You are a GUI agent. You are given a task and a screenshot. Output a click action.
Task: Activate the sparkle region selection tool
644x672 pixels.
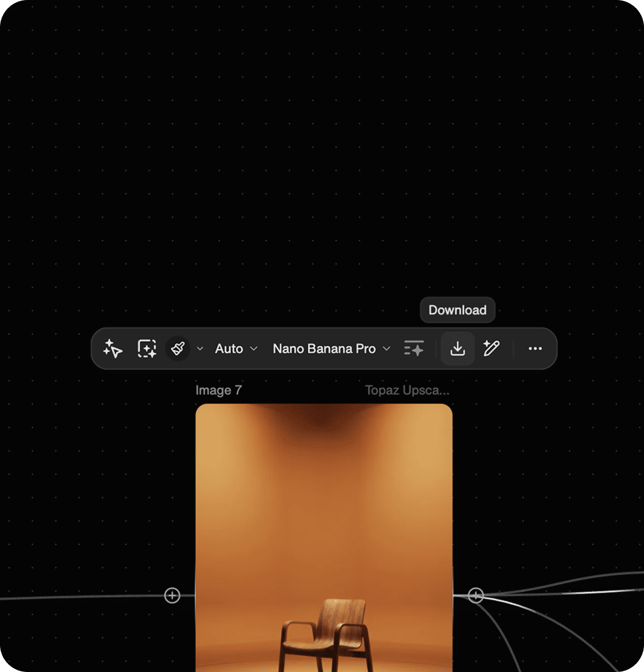coord(147,349)
